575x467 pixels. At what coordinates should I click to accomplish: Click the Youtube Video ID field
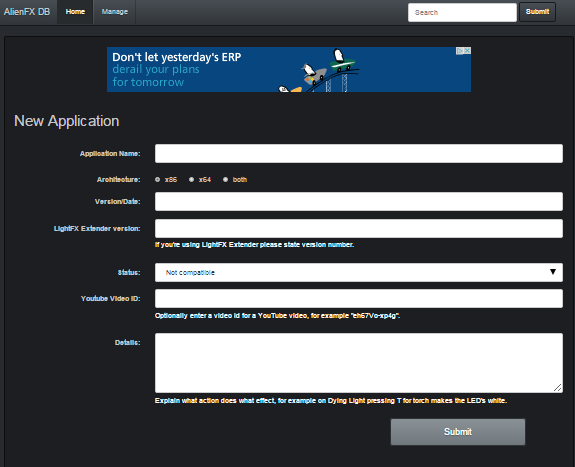coord(359,299)
